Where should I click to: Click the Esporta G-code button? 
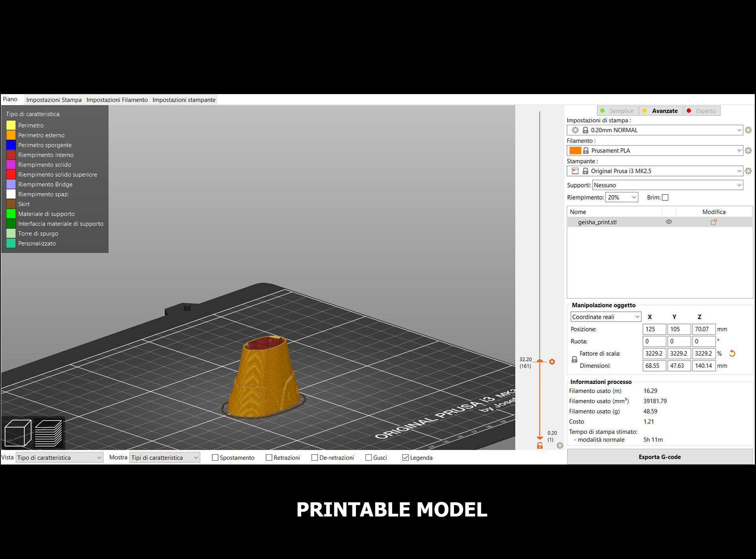point(660,457)
